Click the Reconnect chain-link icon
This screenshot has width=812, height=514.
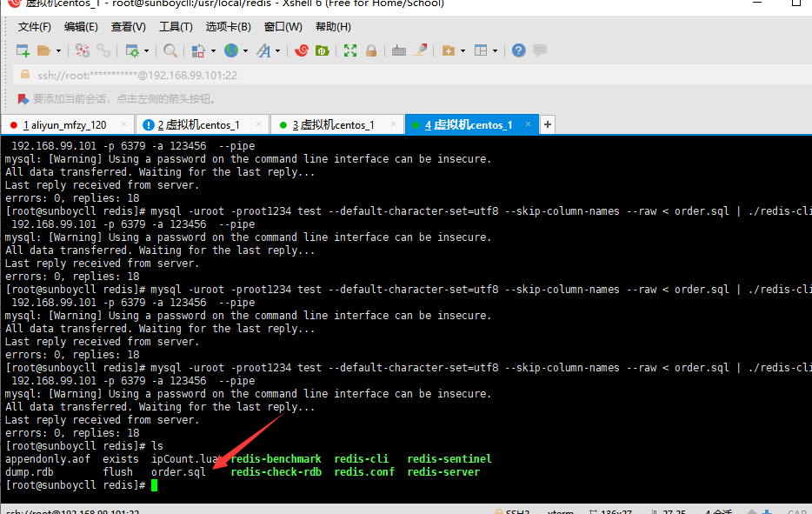click(103, 50)
